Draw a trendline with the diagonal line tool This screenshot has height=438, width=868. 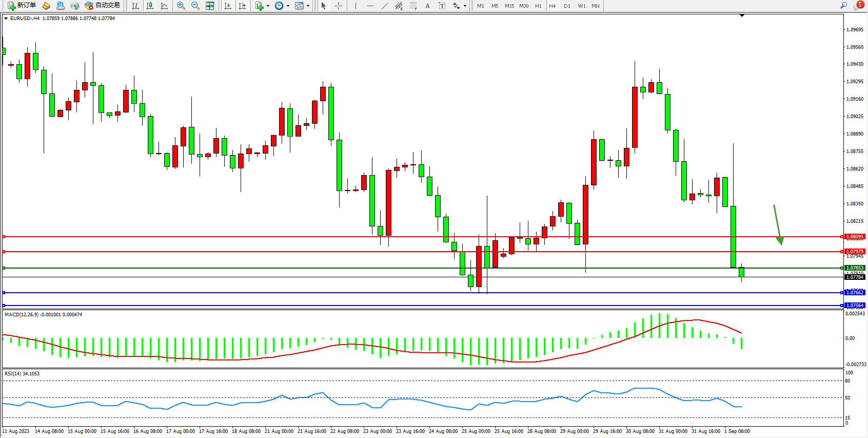[x=385, y=6]
